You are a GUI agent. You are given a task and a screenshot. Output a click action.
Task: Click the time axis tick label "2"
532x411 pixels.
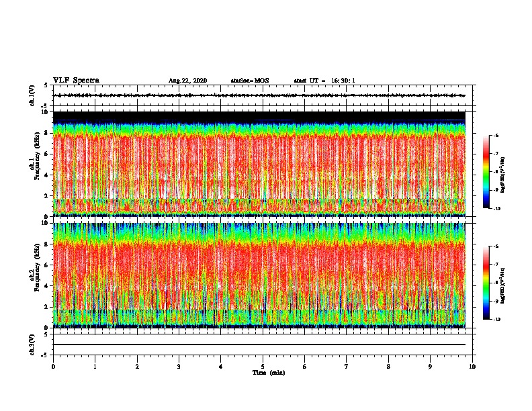[x=137, y=367]
